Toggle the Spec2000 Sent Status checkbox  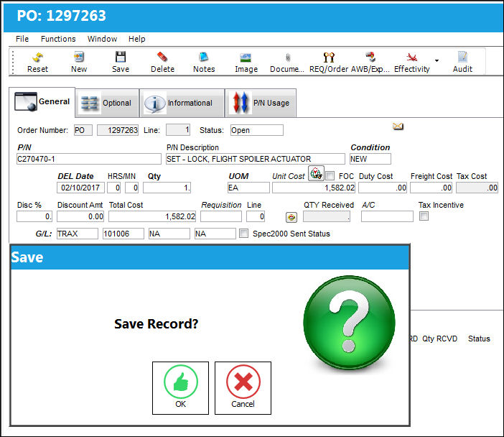point(244,234)
